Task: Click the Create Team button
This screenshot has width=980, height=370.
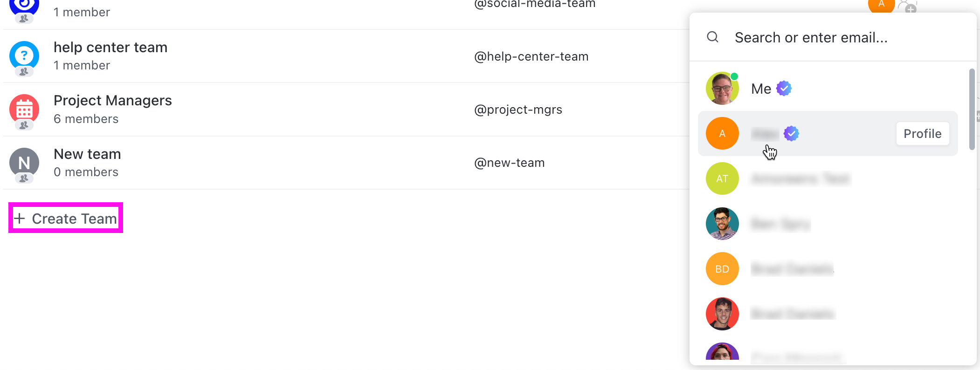Action: (66, 218)
